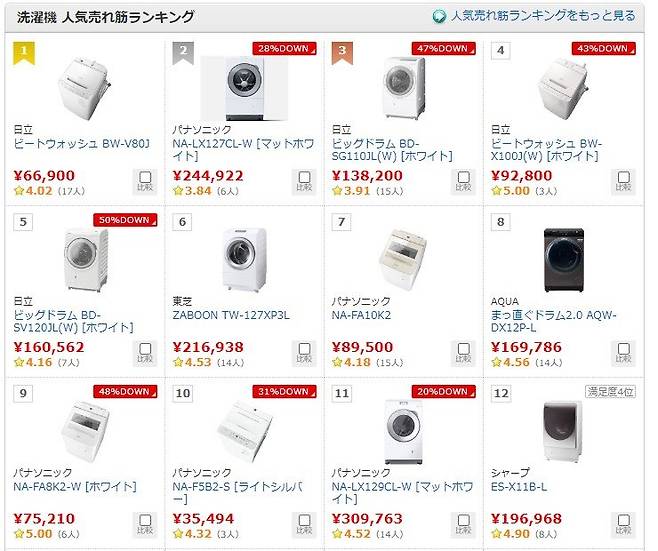Image resolution: width=658 pixels, height=551 pixels.
Task: Click the 20%DOWN badge on NA-LX129CL-W
Action: point(444,392)
